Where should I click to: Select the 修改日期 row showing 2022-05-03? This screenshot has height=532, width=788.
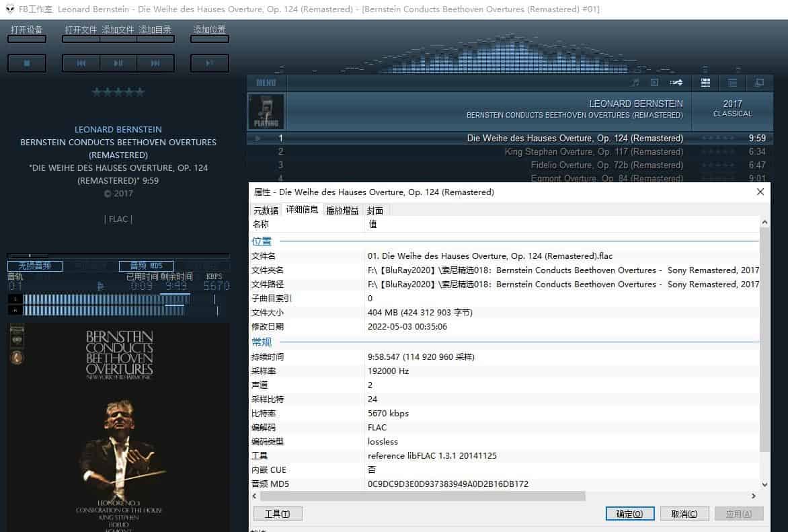tap(504, 326)
